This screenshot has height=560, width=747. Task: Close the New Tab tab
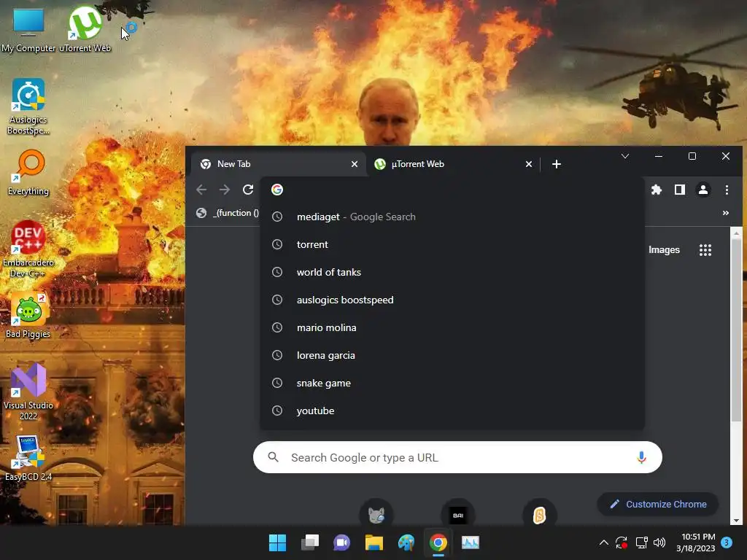[x=355, y=164]
